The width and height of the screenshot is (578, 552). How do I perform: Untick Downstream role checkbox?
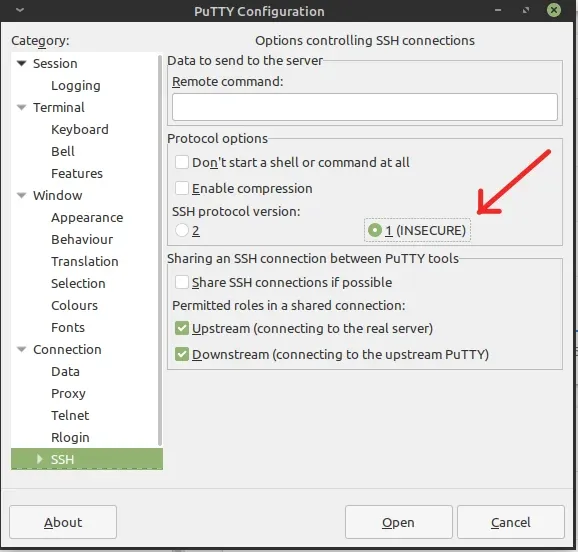point(182,354)
